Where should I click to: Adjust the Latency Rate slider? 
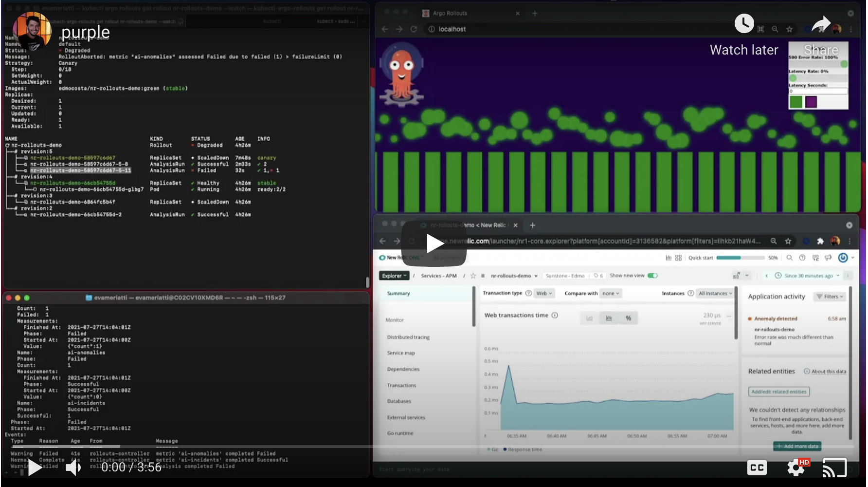(818, 78)
